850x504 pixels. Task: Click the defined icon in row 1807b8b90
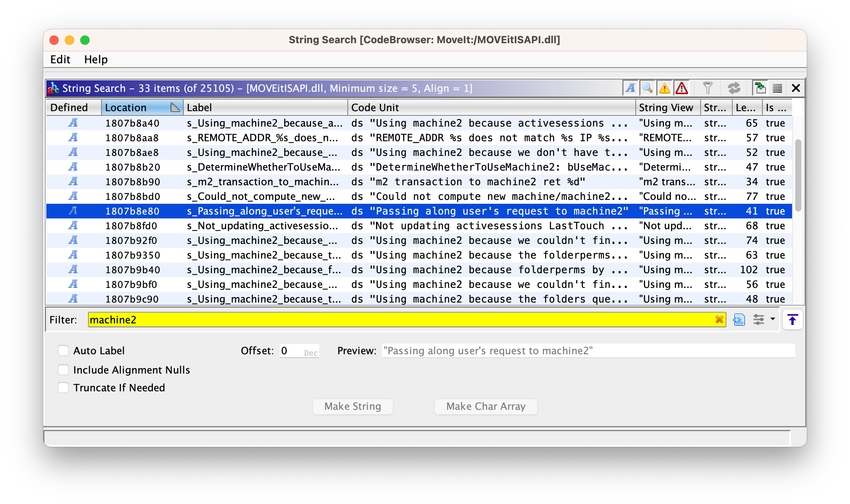pyautogui.click(x=73, y=181)
